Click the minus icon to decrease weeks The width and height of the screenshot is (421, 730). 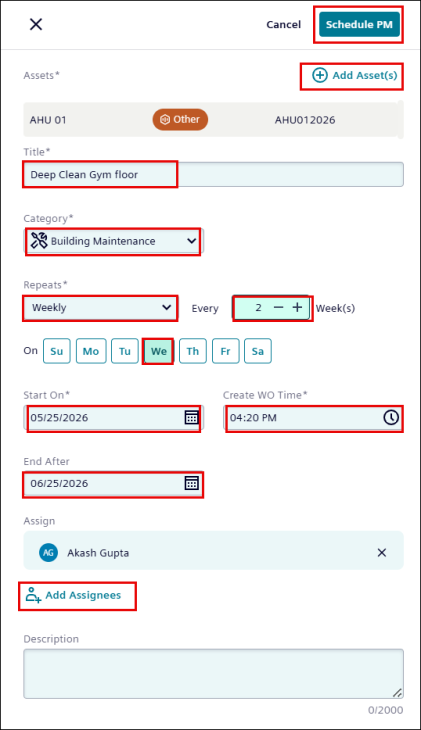coord(278,307)
